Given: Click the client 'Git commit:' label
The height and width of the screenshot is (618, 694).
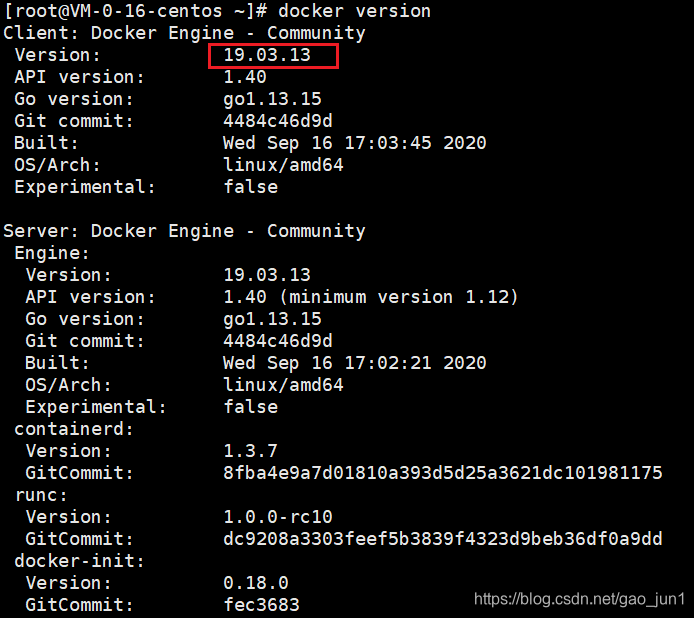Looking at the screenshot, I should tap(74, 121).
